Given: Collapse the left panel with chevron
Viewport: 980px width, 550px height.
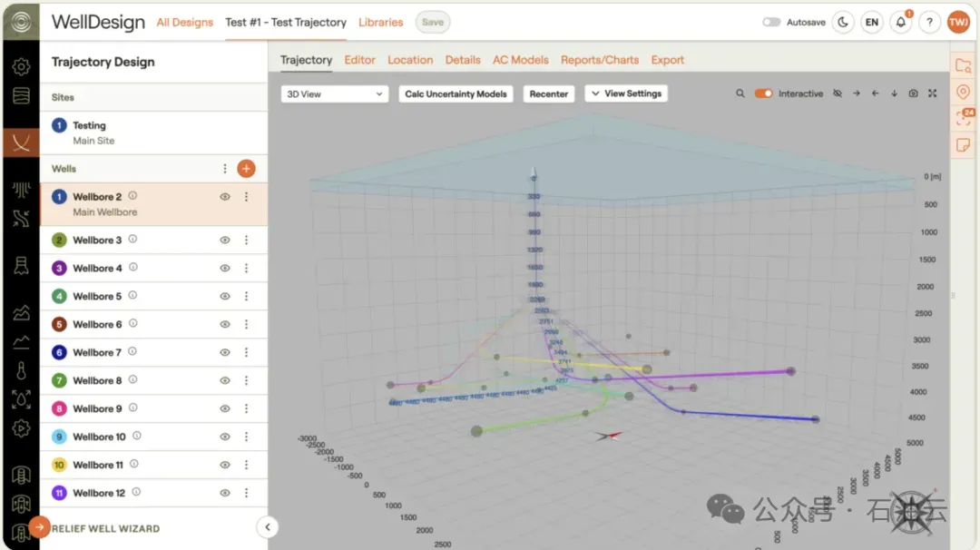Looking at the screenshot, I should [268, 527].
